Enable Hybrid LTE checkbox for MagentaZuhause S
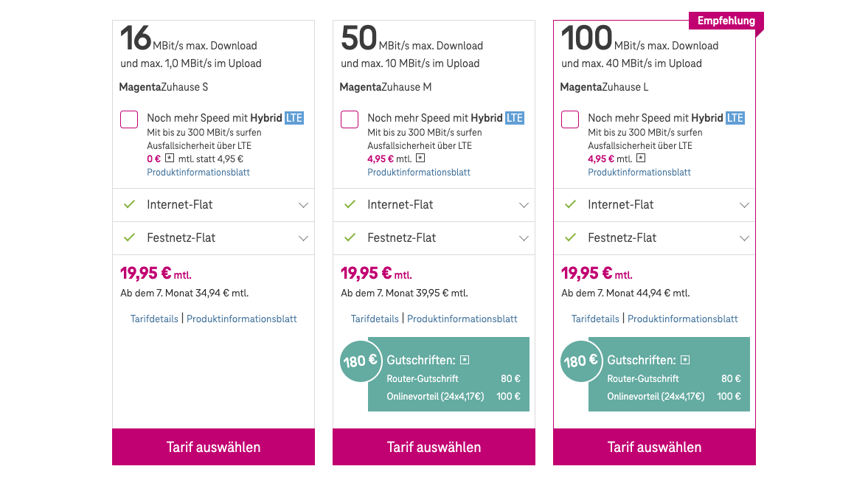Image resolution: width=868 pixels, height=483 pixels. 129,119
